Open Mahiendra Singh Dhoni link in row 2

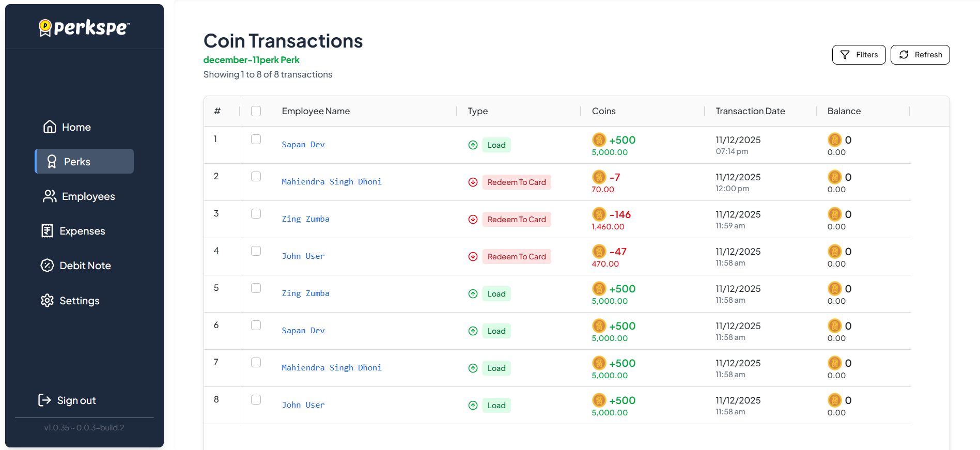331,182
